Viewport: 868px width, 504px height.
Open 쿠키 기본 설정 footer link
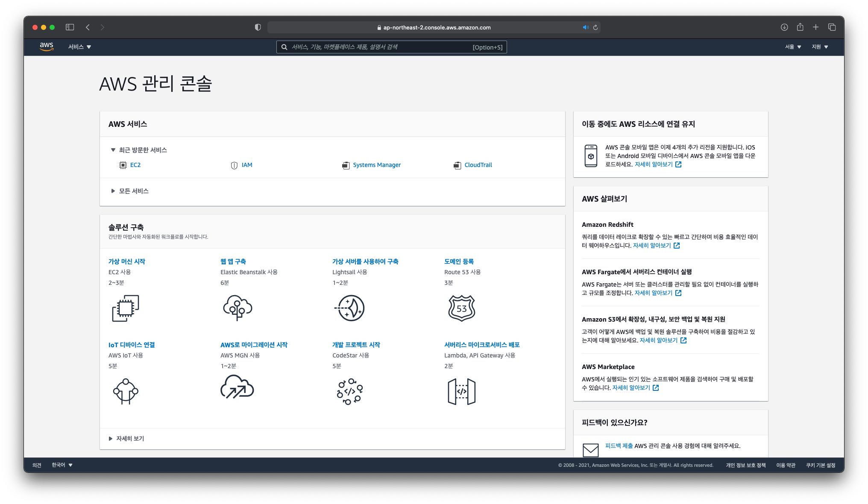pyautogui.click(x=820, y=465)
